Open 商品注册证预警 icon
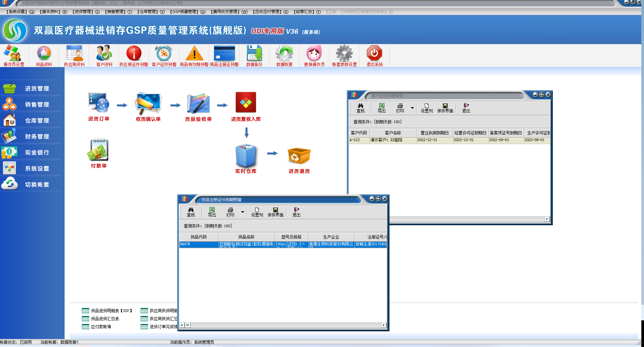 click(224, 56)
